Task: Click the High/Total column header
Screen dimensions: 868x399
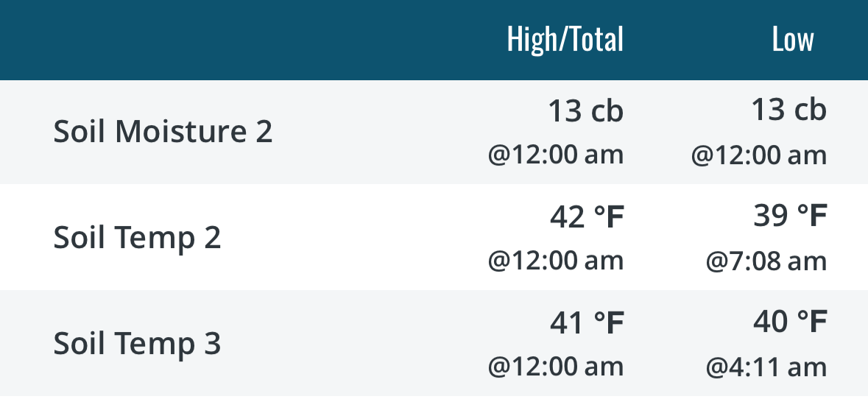Action: click(x=565, y=40)
